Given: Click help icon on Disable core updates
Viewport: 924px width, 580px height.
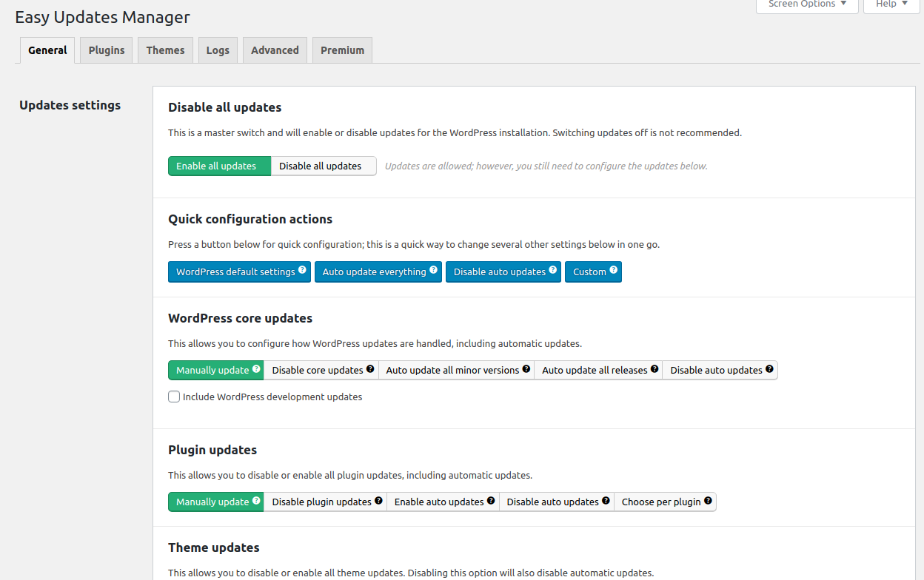Looking at the screenshot, I should pos(370,369).
